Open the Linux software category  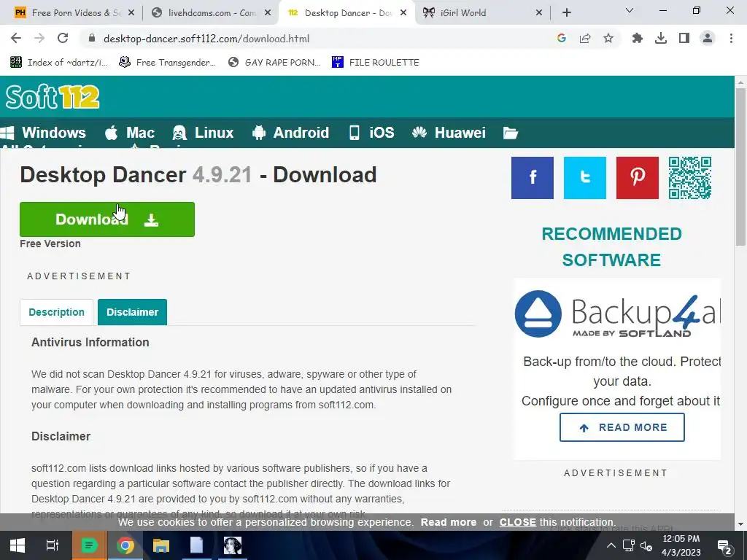pos(203,133)
